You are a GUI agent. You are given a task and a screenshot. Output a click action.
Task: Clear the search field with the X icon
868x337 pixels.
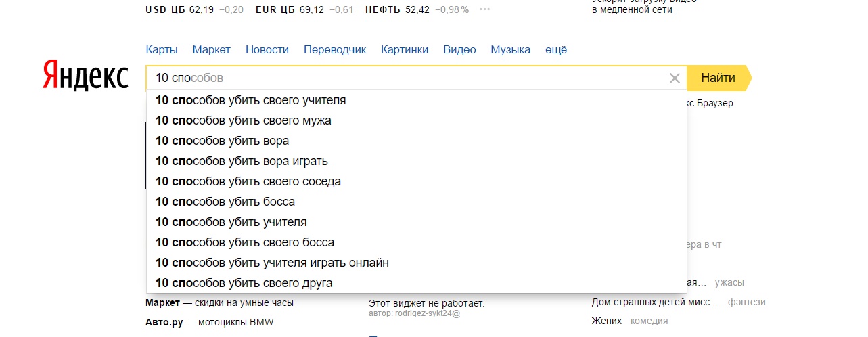point(674,78)
